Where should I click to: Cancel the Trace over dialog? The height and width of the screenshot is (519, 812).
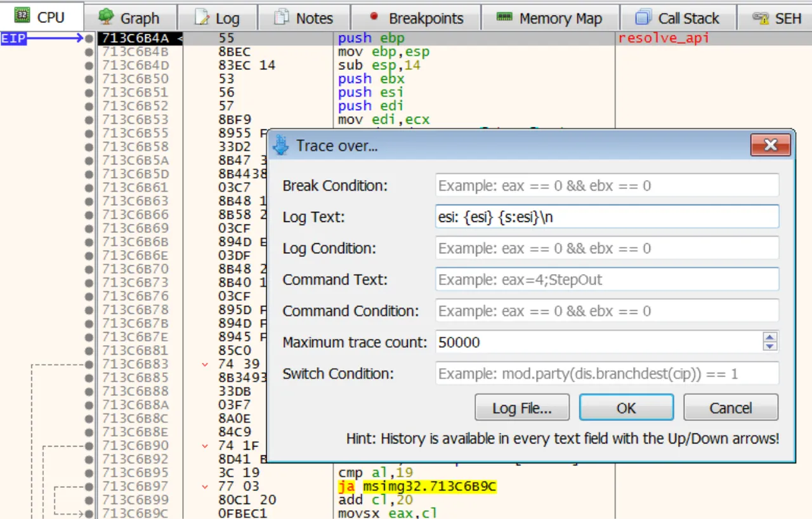(x=731, y=407)
